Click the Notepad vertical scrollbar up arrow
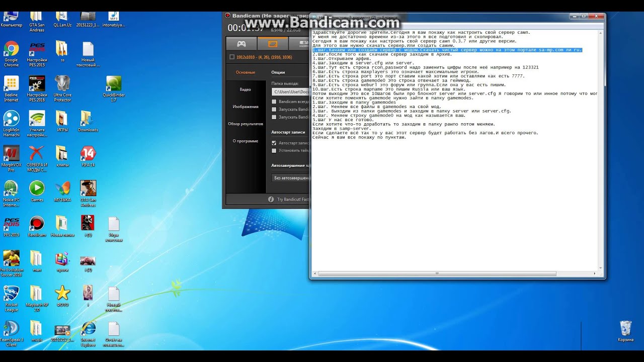 601,33
